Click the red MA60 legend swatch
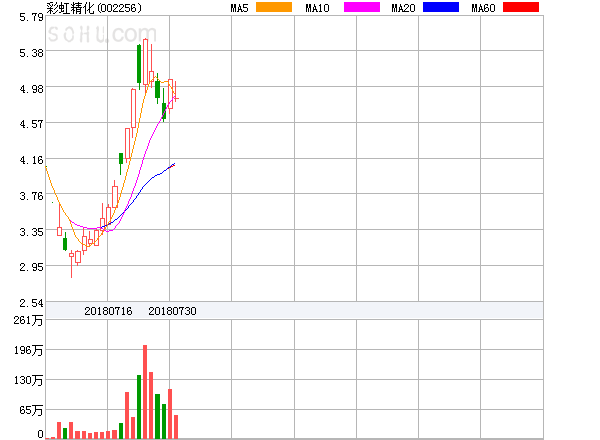The width and height of the screenshot is (600, 440). [x=521, y=7]
